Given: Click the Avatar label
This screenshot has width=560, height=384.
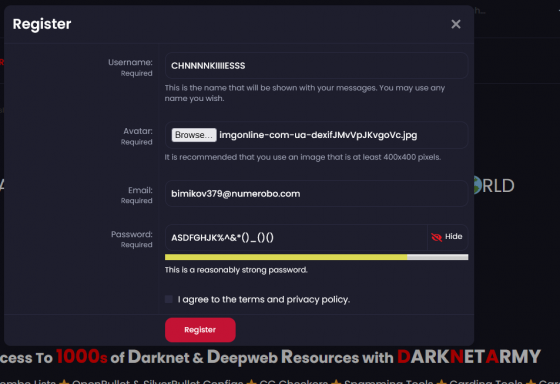Looking at the screenshot, I should point(138,131).
